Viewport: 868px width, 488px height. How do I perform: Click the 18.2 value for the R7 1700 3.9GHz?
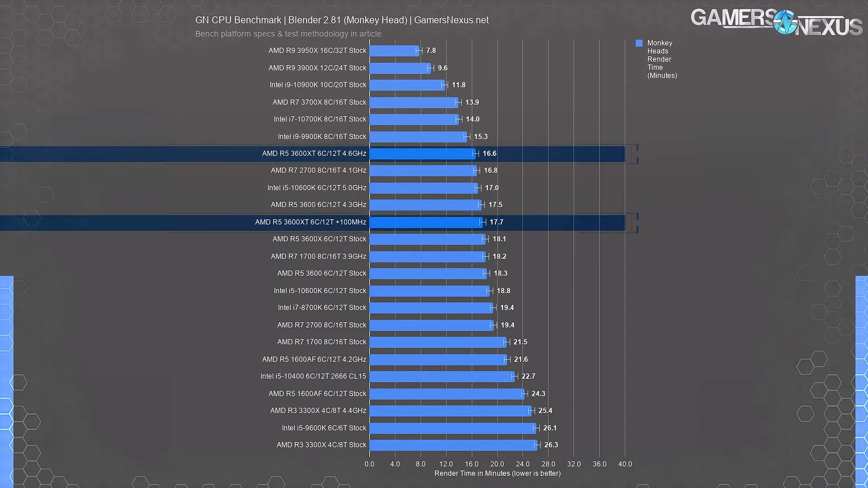pos(500,256)
